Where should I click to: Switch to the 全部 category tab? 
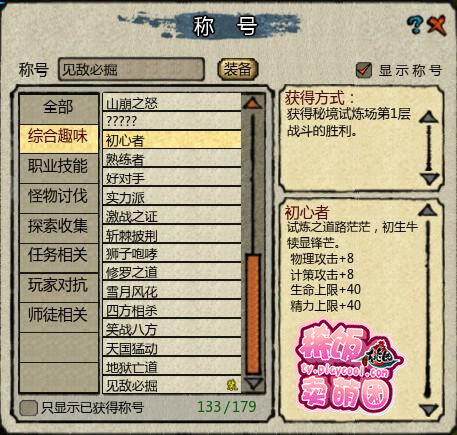(x=59, y=108)
